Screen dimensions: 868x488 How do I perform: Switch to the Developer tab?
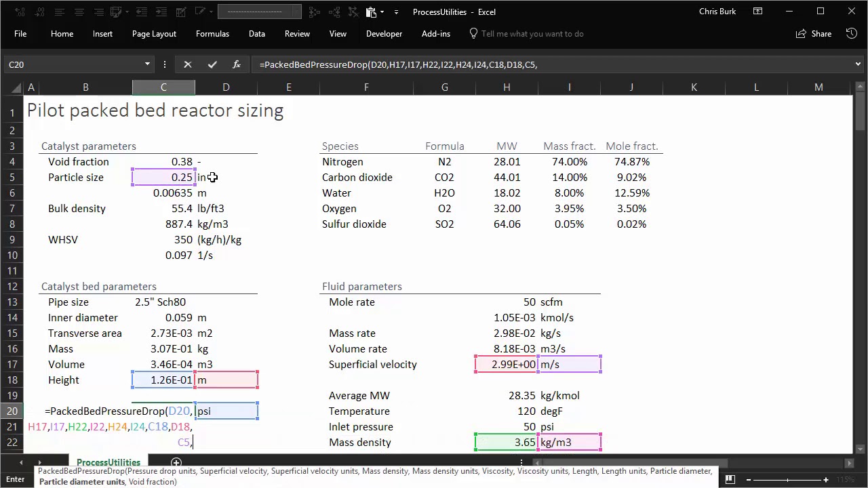click(384, 34)
